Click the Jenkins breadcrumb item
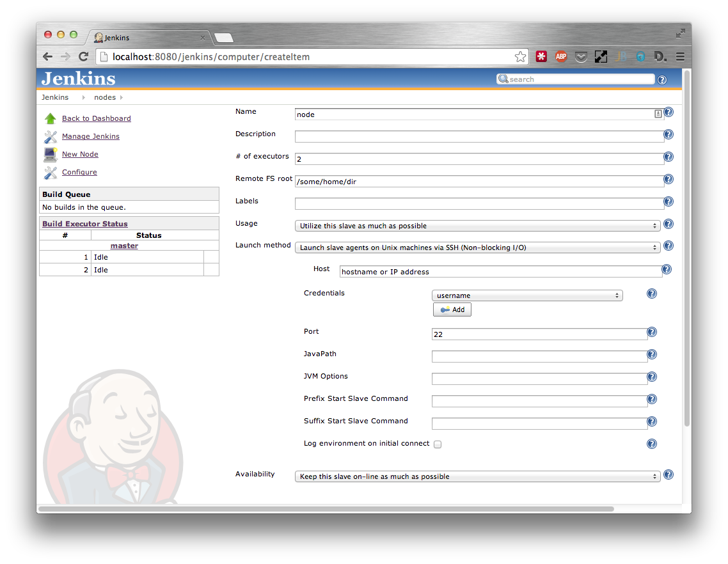 (x=55, y=97)
